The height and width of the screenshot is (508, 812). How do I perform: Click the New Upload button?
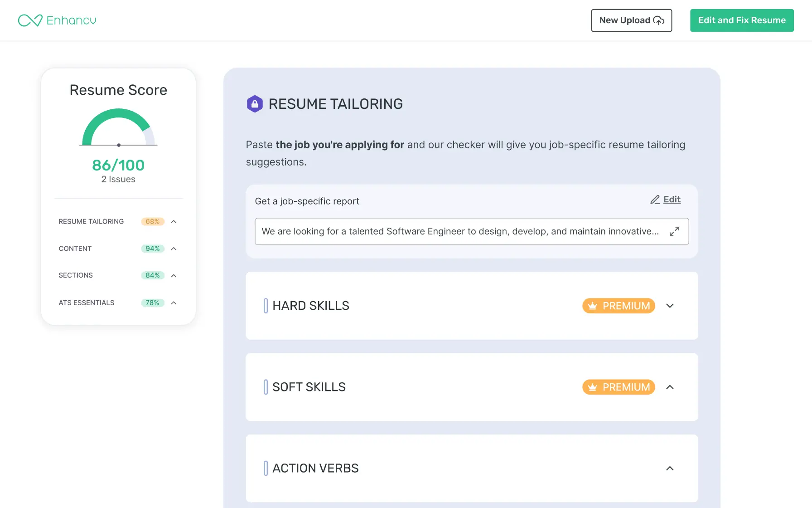pos(631,20)
